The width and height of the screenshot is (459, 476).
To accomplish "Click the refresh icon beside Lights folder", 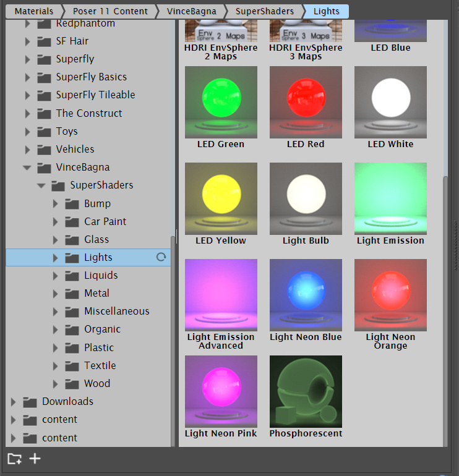I will click(161, 257).
